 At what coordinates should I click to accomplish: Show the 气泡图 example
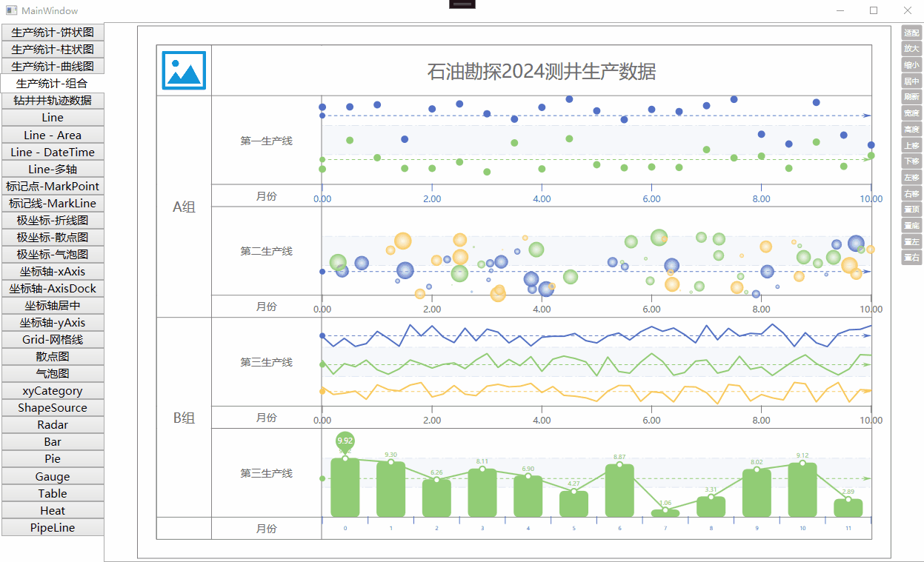tap(53, 373)
